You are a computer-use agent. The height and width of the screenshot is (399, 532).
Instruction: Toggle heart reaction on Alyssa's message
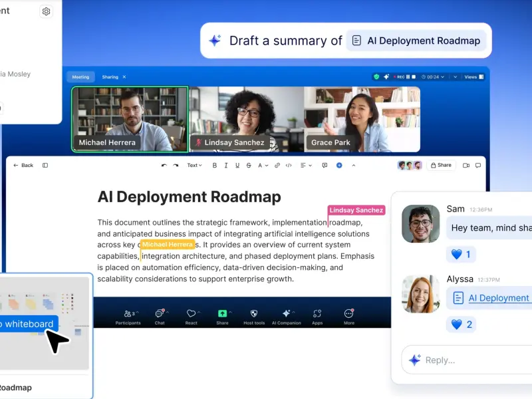coord(461,325)
